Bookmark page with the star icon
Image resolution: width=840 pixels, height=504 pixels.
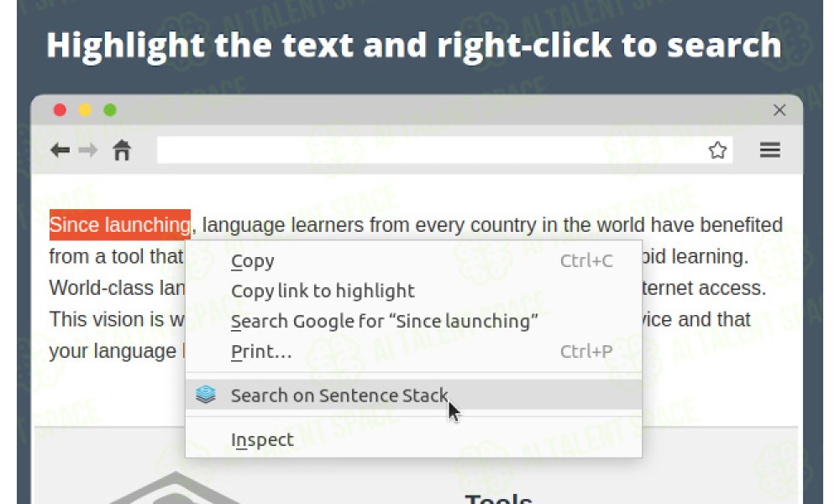click(717, 150)
